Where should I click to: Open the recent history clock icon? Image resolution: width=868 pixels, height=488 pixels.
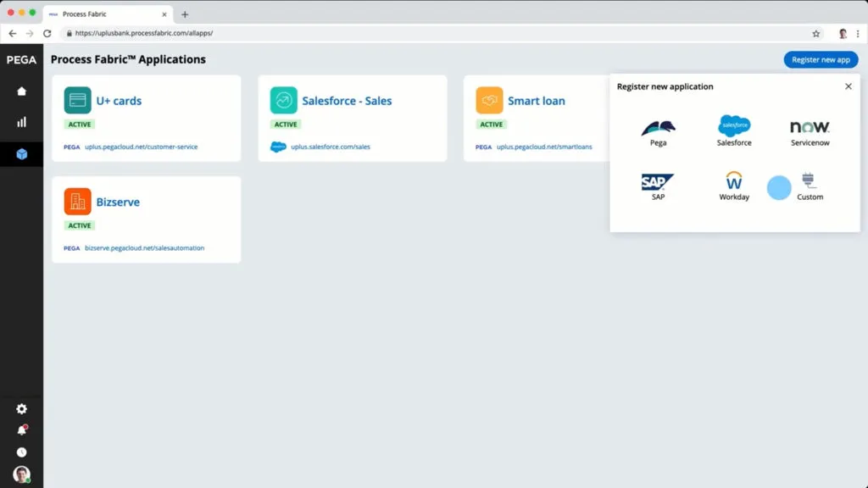click(21, 452)
